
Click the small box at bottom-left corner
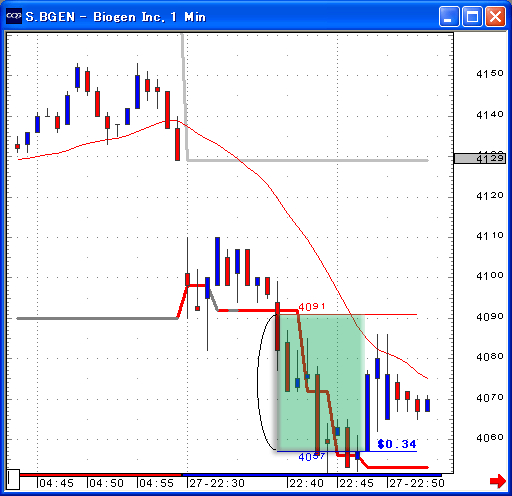coord(13,480)
